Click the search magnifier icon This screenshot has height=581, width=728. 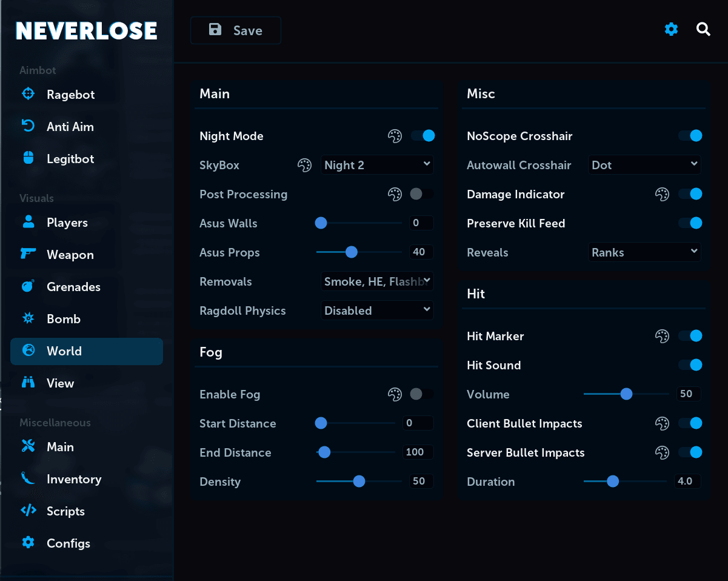point(703,29)
